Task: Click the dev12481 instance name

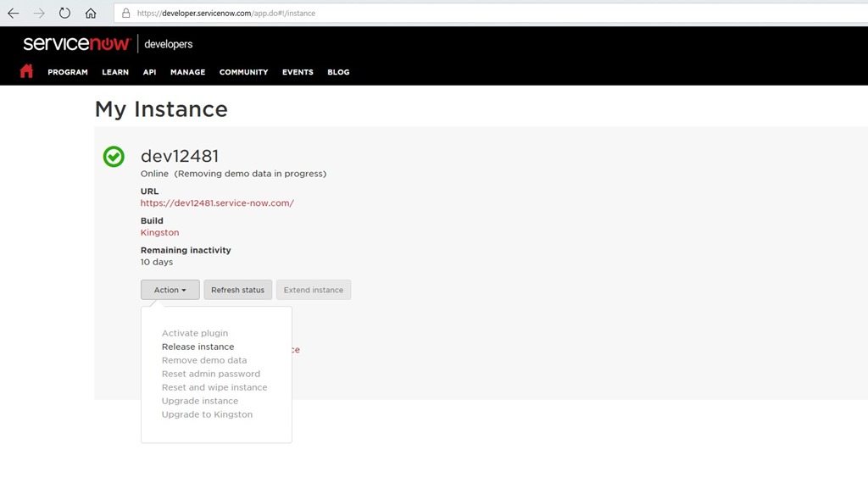Action: click(180, 156)
